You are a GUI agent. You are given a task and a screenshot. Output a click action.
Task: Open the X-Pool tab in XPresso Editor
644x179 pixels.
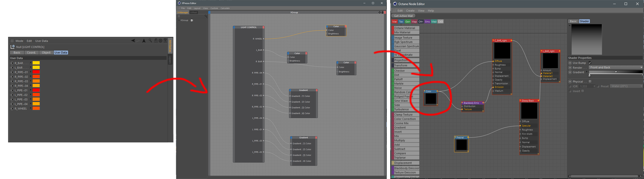coord(194,12)
